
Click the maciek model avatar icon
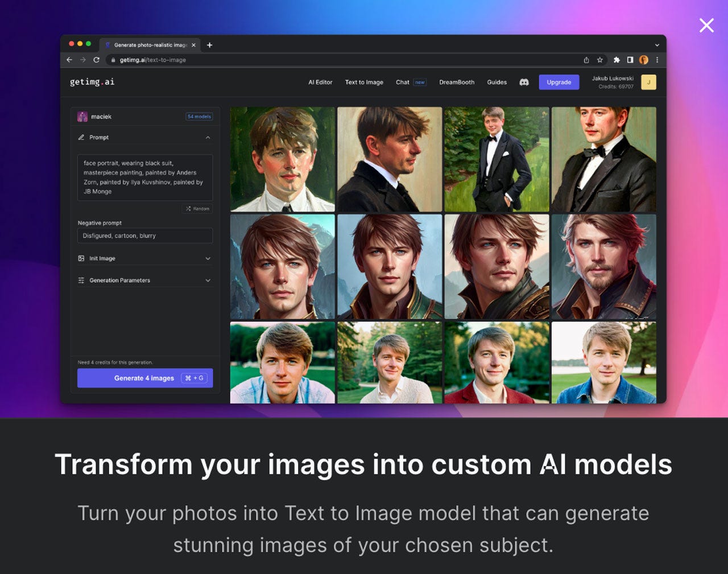point(82,117)
